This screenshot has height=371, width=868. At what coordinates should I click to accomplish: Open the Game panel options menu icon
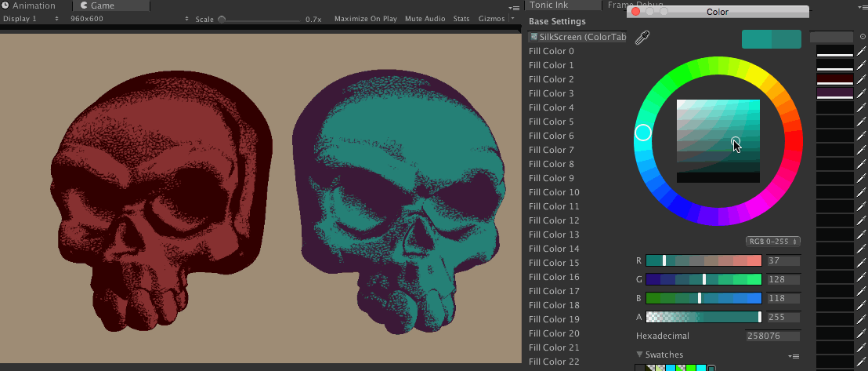click(x=513, y=7)
